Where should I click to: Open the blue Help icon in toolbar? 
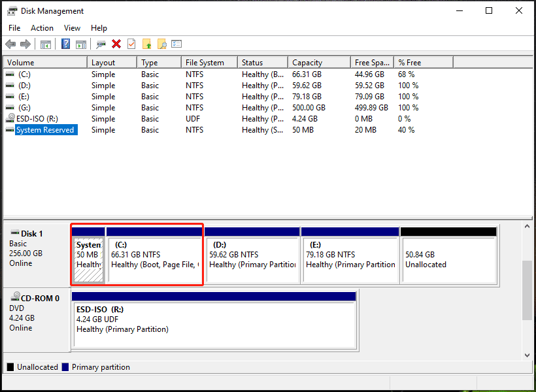click(65, 44)
